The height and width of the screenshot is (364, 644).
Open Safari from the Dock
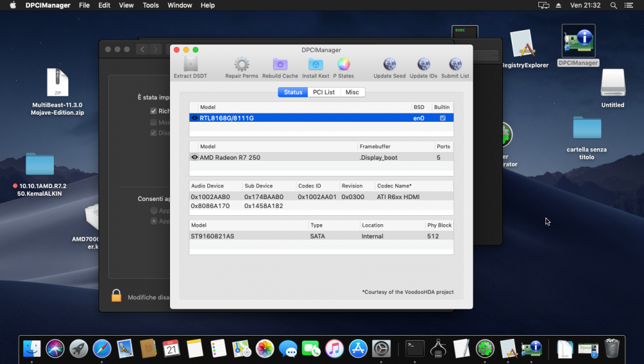(x=102, y=349)
